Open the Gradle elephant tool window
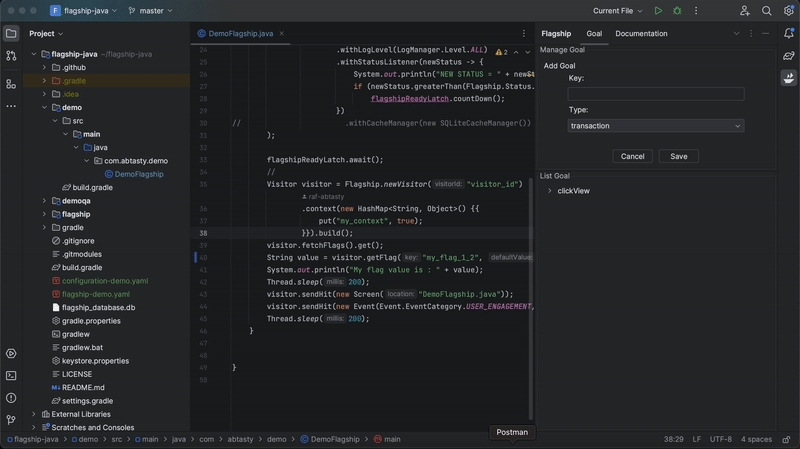This screenshot has height=449, width=800. [788, 56]
